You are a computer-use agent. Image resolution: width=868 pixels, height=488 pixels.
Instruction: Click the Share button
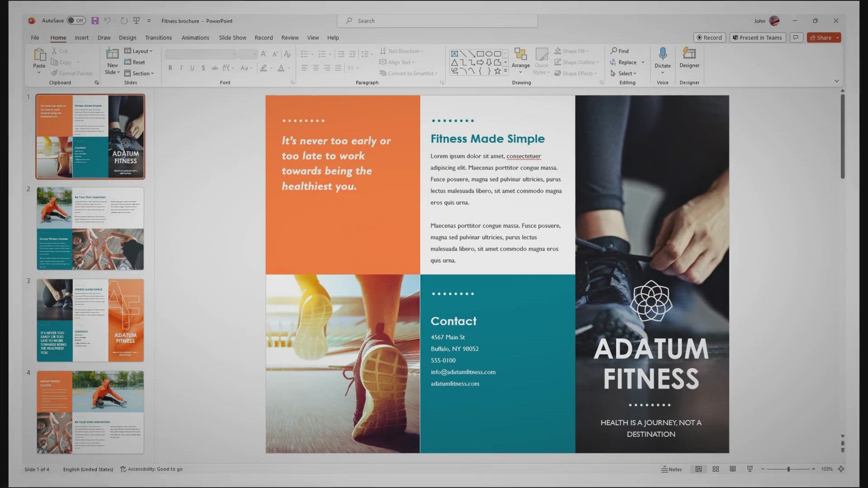(820, 38)
